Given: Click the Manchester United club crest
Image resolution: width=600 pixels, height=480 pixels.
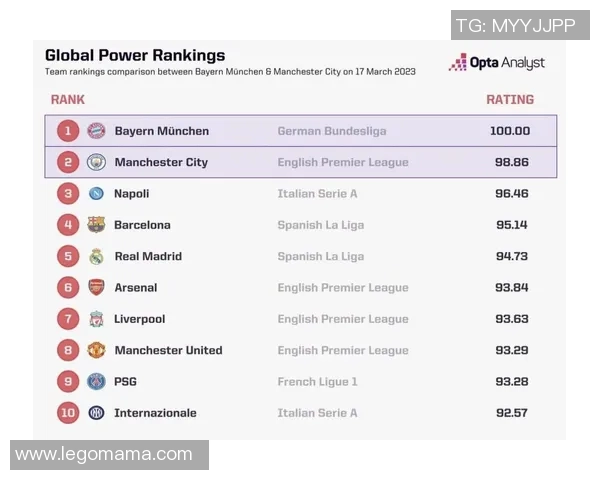Looking at the screenshot, I should [96, 350].
